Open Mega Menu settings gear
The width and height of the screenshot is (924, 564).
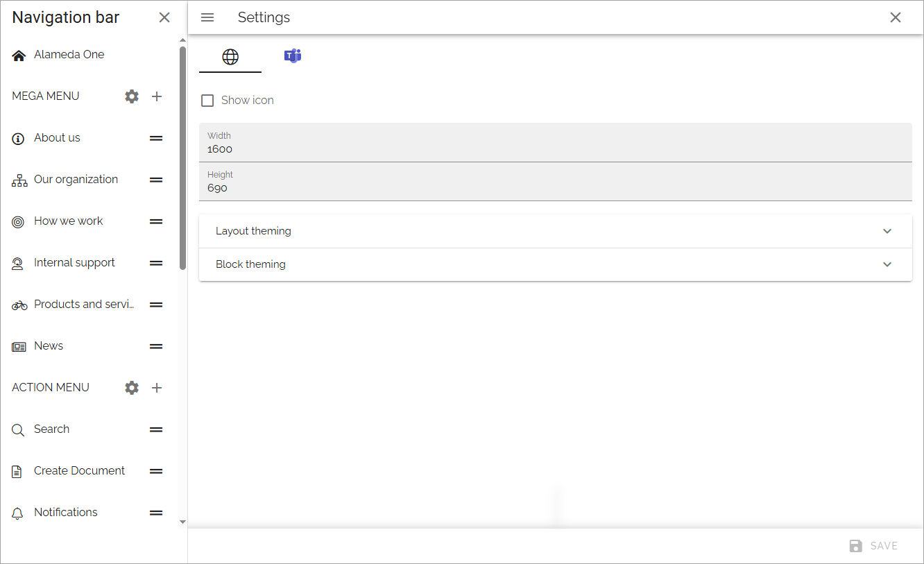132,96
